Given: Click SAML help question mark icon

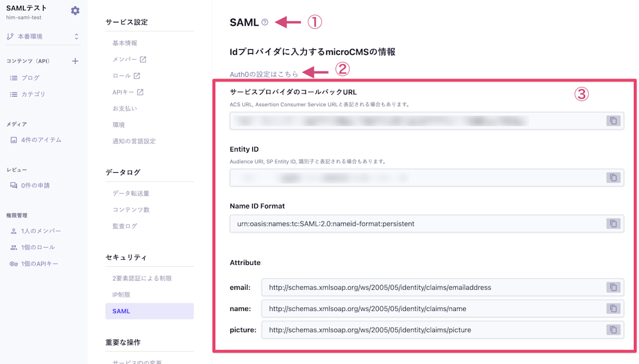Looking at the screenshot, I should [x=265, y=22].
